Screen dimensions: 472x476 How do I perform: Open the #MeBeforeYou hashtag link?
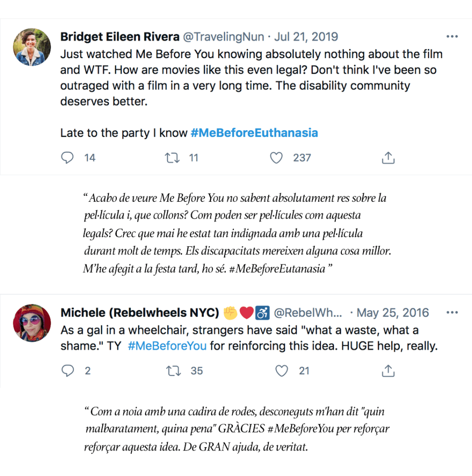[x=167, y=346]
